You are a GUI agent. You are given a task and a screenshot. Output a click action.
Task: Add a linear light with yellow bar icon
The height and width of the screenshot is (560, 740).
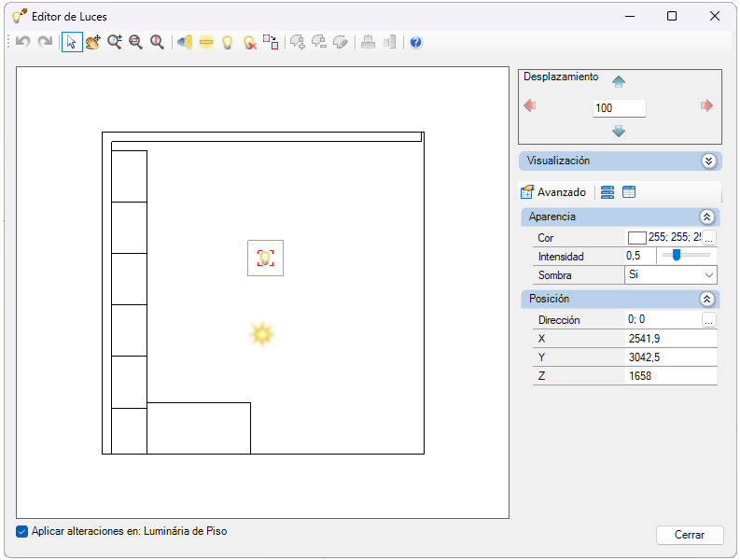pos(206,42)
